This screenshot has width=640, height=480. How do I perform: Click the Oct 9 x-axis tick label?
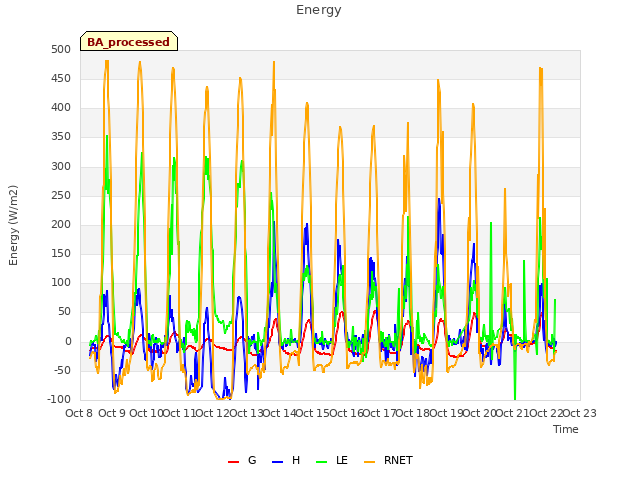point(112,413)
